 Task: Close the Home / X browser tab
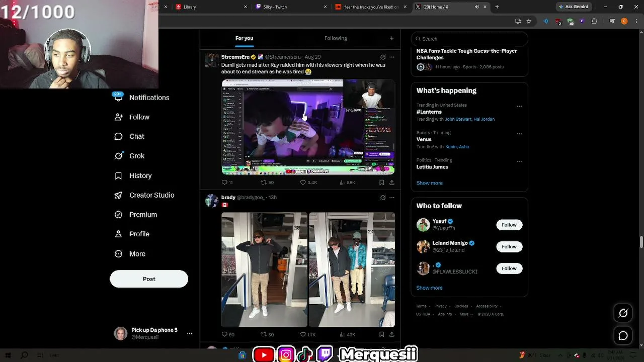click(x=485, y=7)
